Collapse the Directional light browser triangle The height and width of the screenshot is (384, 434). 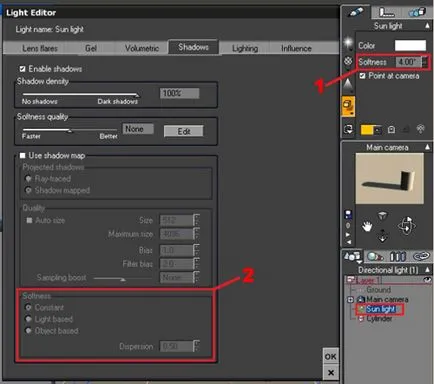click(427, 269)
